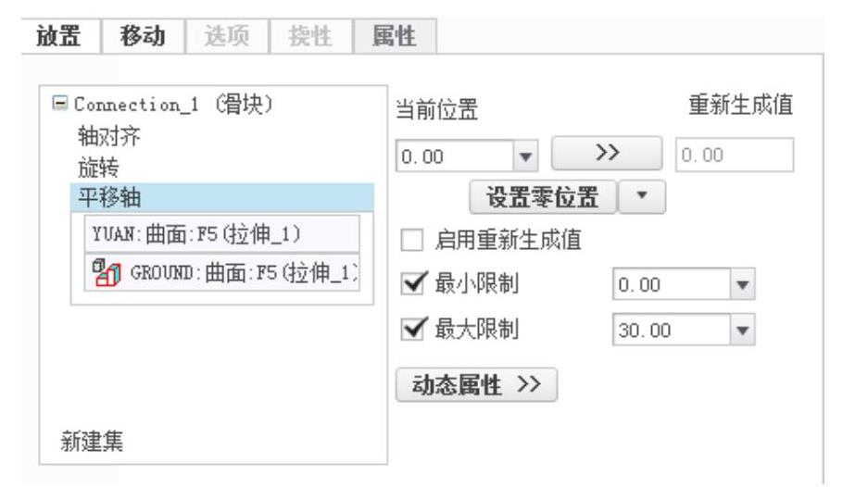Click the YUAN:曲面:F5 reference field
The width and height of the screenshot is (868, 487).
point(222,233)
